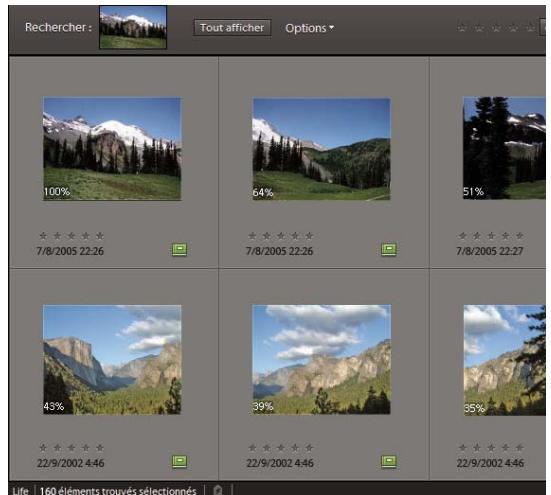The width and height of the screenshot is (551, 495).
Task: Set first star rating on 100% photo
Action: pos(43,235)
